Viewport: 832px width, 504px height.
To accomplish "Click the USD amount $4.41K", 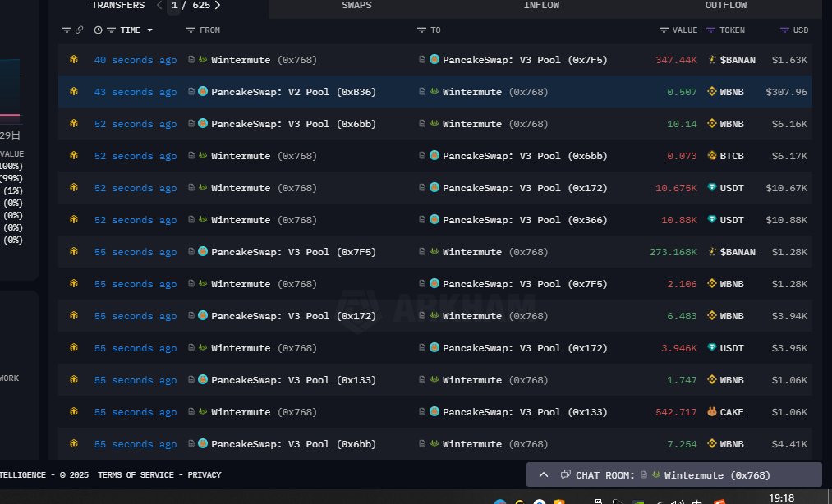I will click(789, 444).
